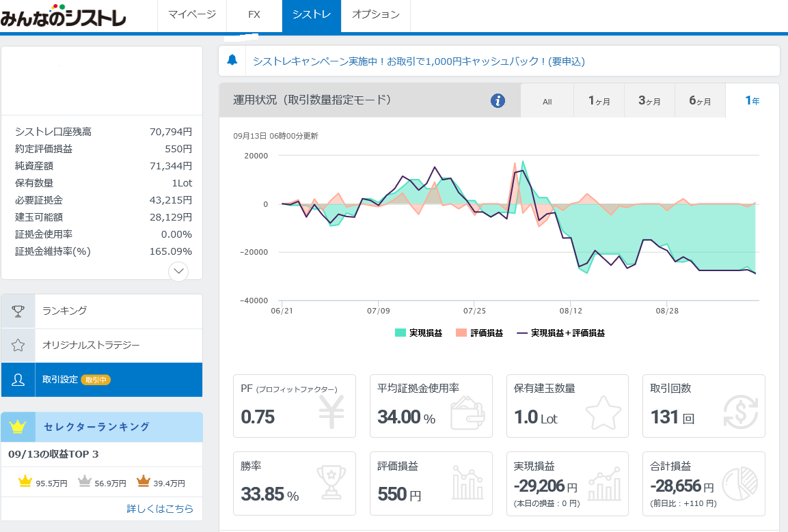The width and height of the screenshot is (788, 532).
Task: Click the star icon beside オリジナルストラテジー
Action: 18,346
